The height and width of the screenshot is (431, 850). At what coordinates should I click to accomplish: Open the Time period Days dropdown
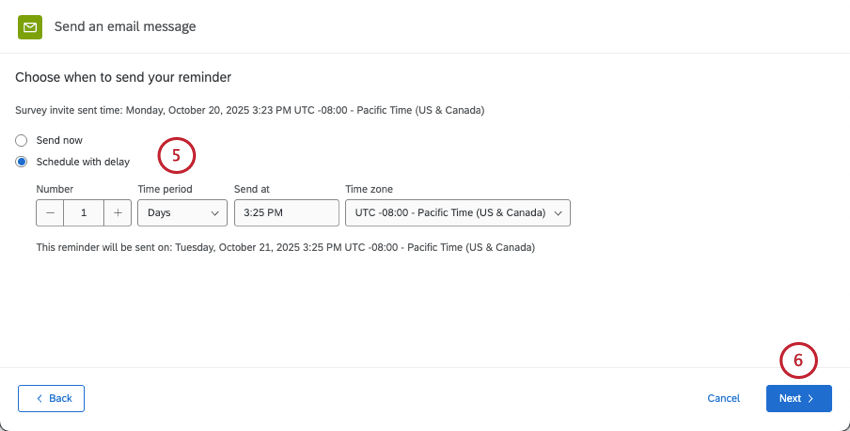(182, 213)
